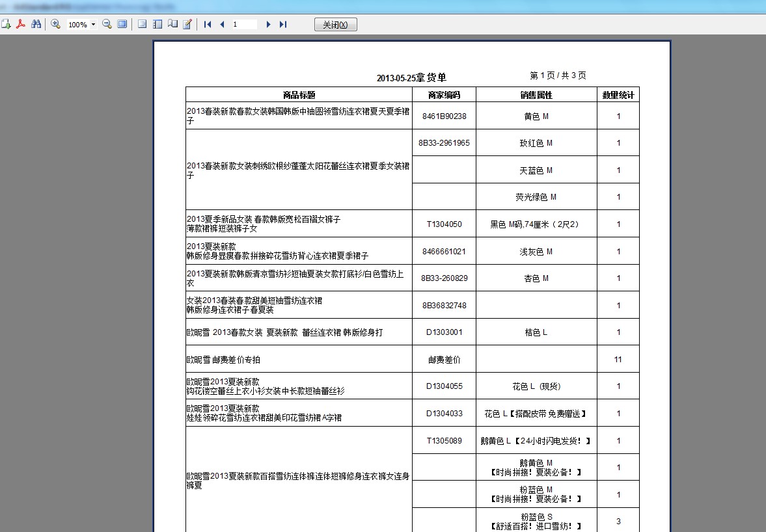The width and height of the screenshot is (766, 532).
Task: Click the 黑色 M码,74厘米 attribute cell
Action: click(x=536, y=224)
